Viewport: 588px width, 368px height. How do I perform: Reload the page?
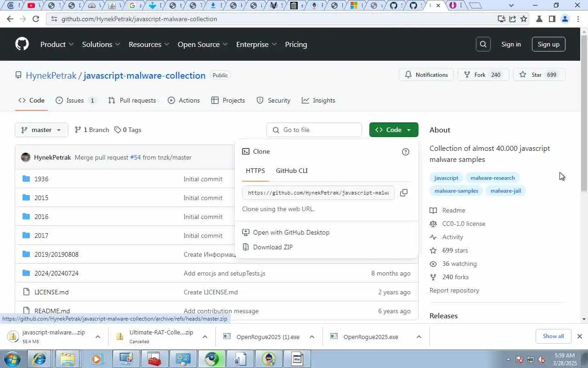[x=36, y=19]
